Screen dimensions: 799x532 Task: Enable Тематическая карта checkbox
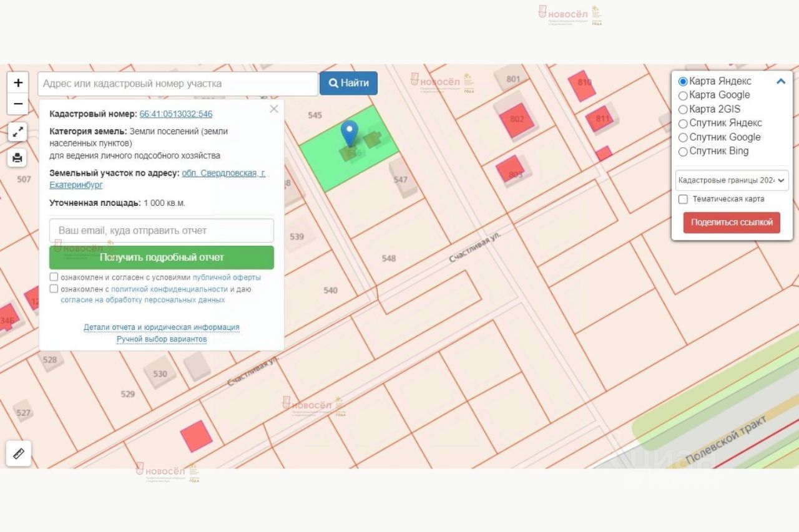(x=683, y=199)
